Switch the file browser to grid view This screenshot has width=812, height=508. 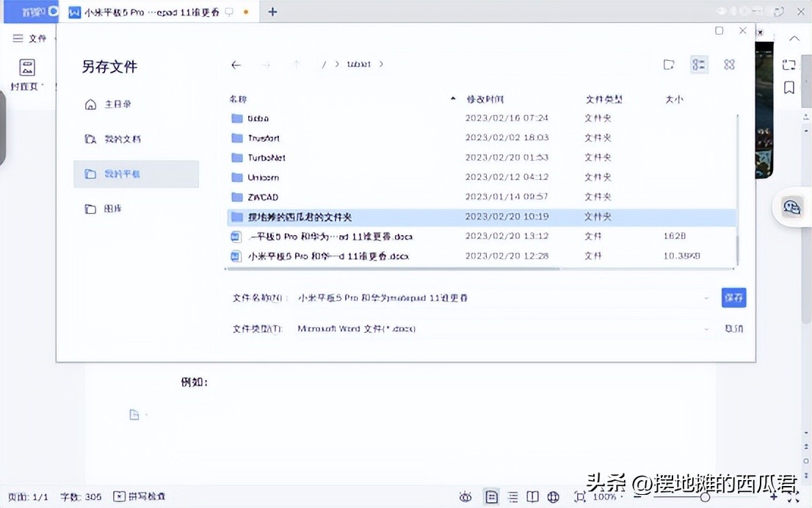click(729, 65)
